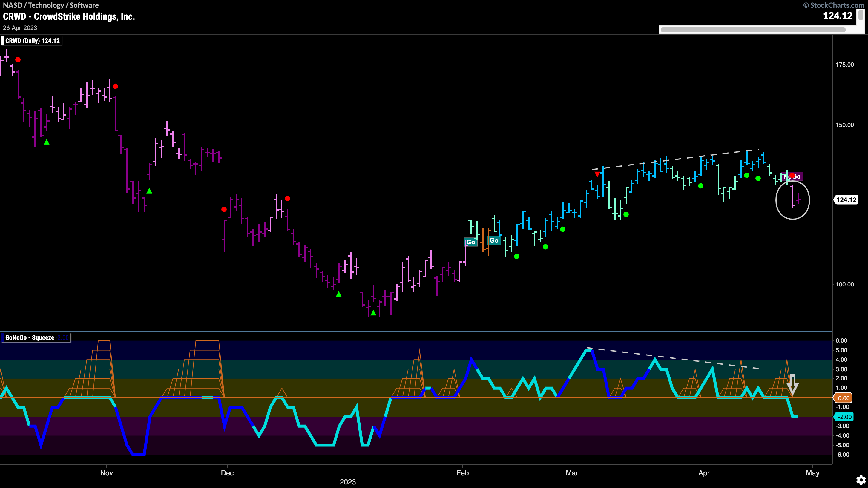Screen dimensions: 868x488
Task: Click the 6.00 indicator axis label
Action: coord(841,340)
